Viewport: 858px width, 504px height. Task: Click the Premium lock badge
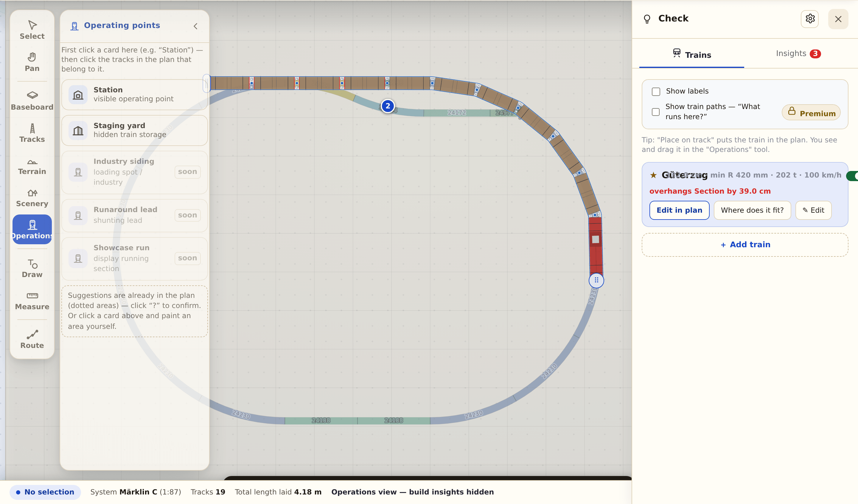coord(811,112)
